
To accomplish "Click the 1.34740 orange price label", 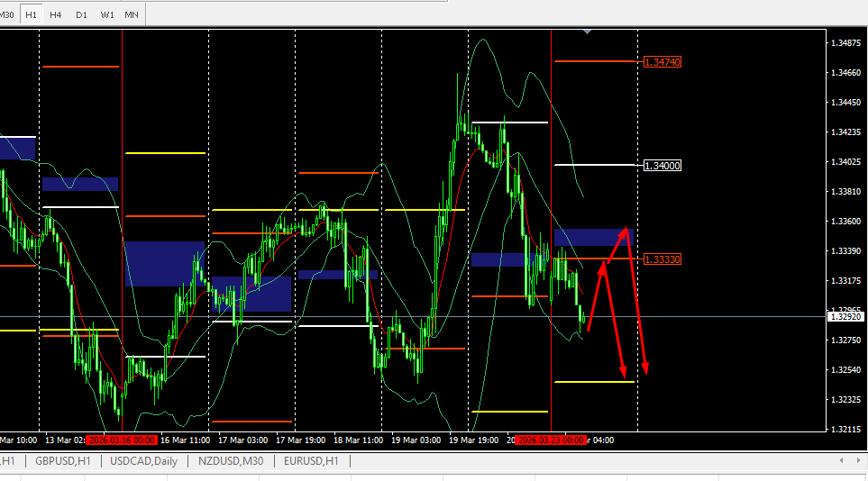I will (662, 62).
